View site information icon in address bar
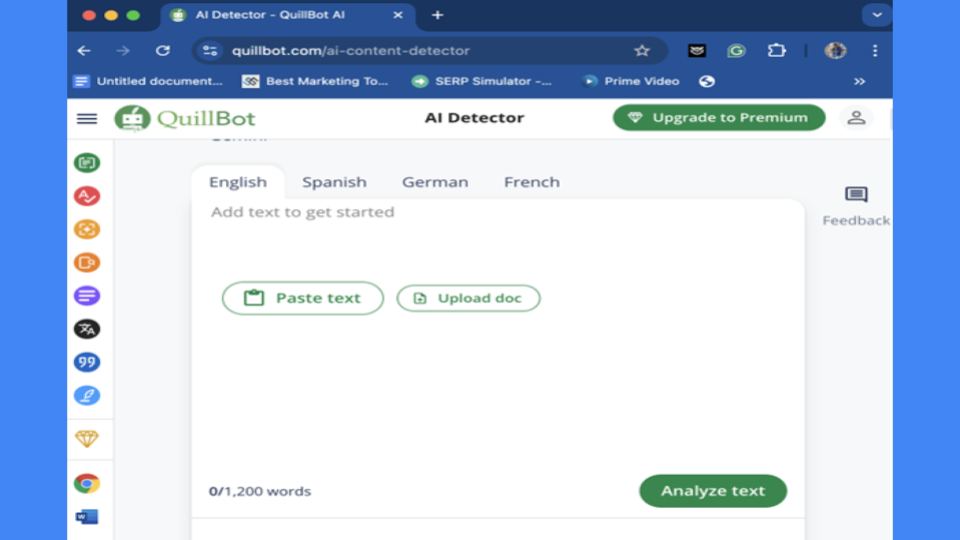This screenshot has width=960, height=540. click(210, 51)
